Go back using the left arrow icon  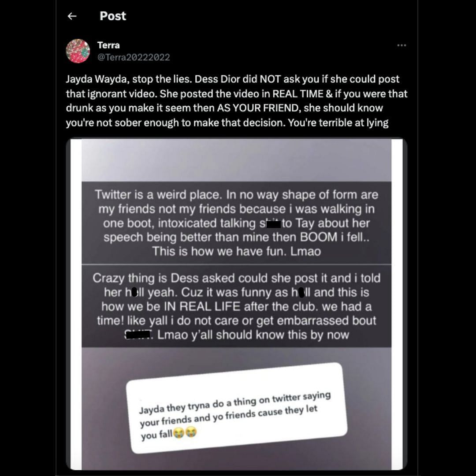click(72, 16)
